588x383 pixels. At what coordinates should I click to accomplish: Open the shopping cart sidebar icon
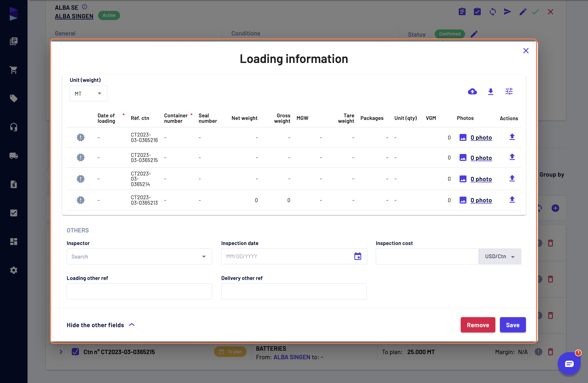point(13,70)
